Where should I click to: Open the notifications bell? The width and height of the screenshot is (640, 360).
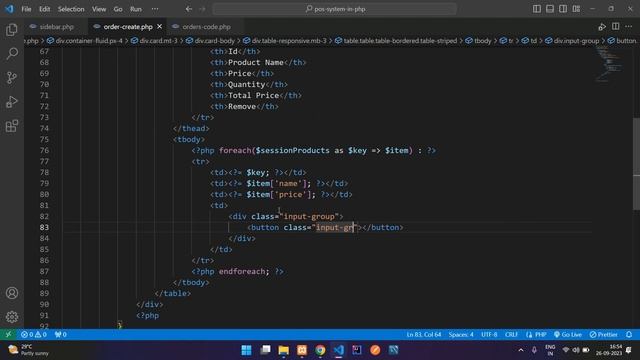[x=629, y=334]
